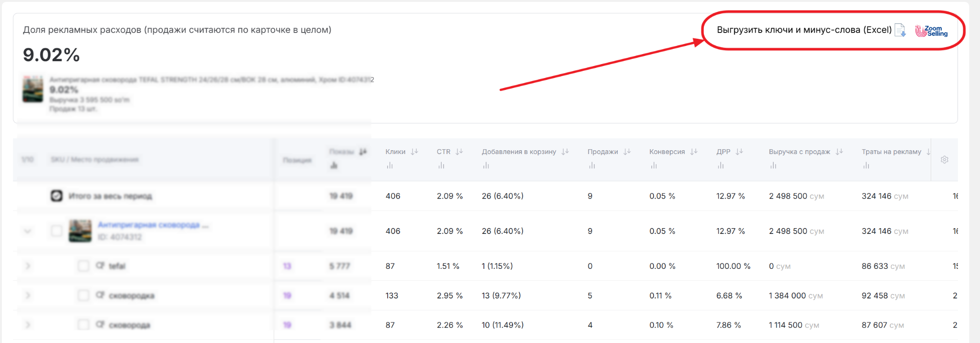Click the Excel file download icon

point(900,30)
